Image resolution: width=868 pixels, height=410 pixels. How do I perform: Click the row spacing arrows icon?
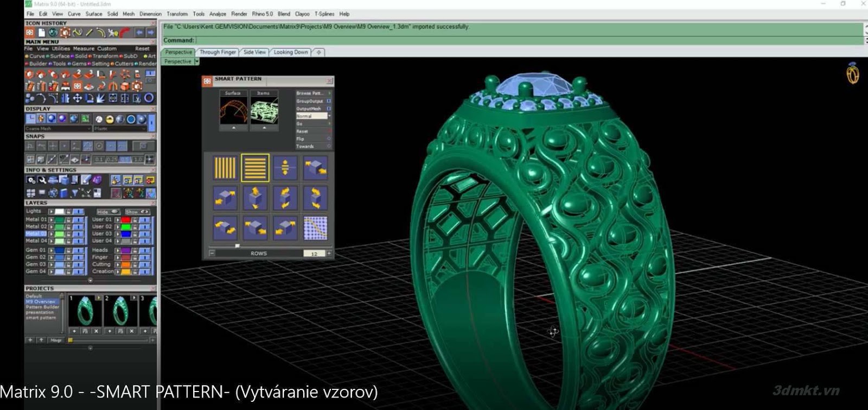285,168
